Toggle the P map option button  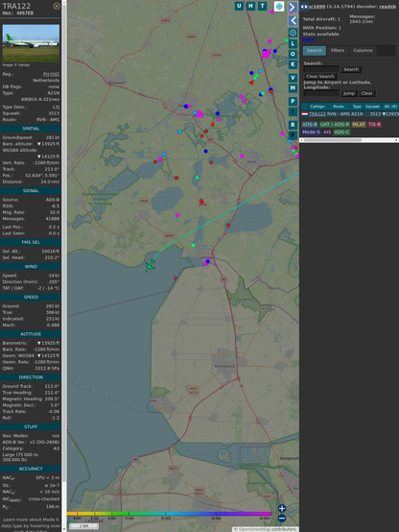coord(293,102)
